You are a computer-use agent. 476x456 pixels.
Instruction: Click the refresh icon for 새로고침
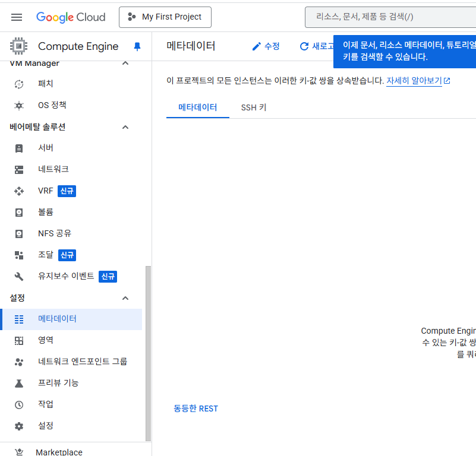pyautogui.click(x=304, y=46)
